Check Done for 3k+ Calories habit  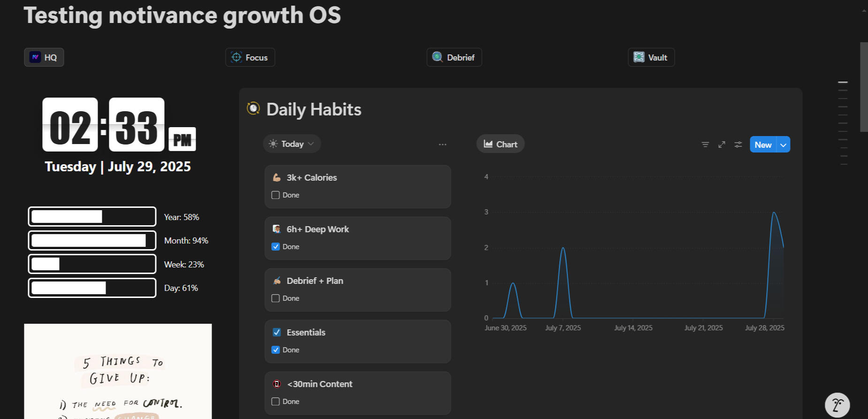[276, 195]
